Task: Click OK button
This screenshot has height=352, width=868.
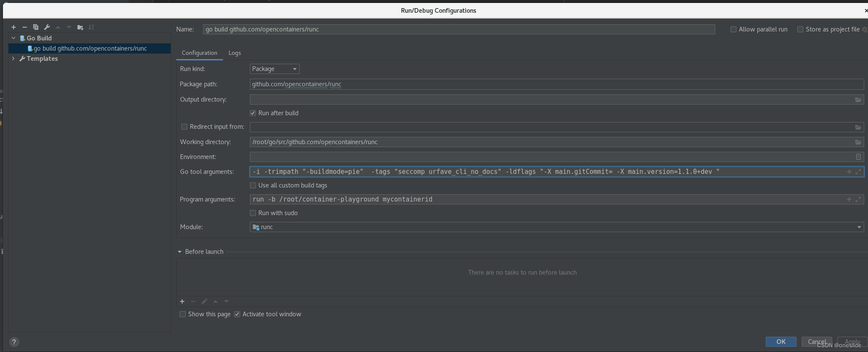Action: click(781, 342)
